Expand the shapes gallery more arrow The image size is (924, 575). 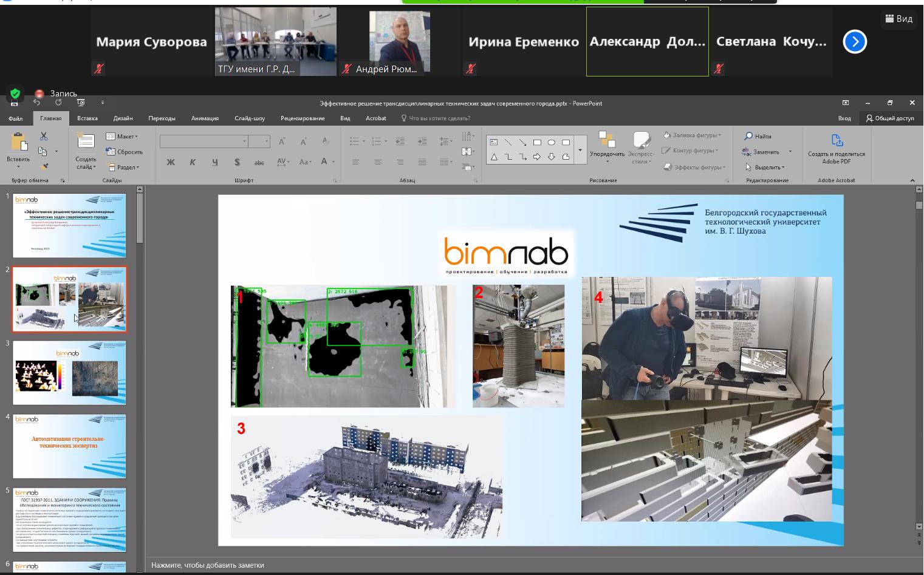click(x=580, y=150)
